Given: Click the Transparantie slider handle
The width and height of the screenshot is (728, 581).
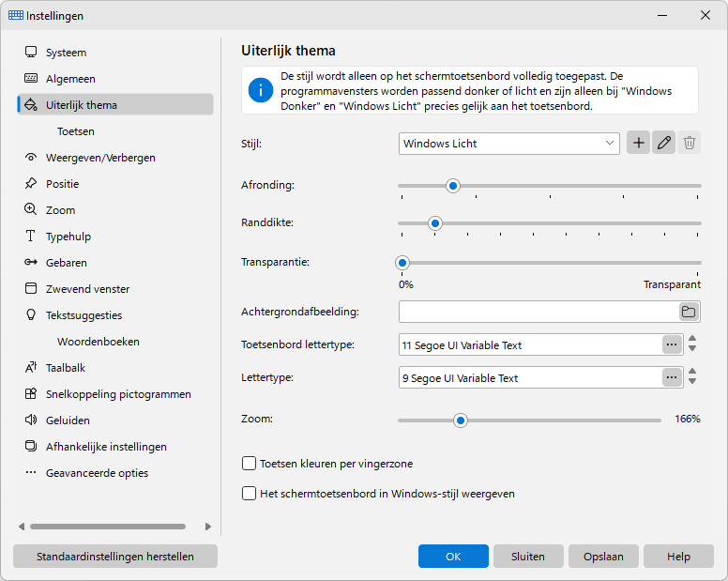Looking at the screenshot, I should [402, 263].
